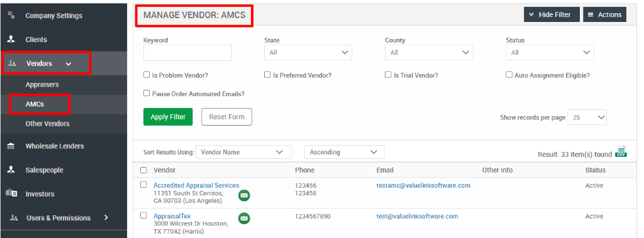Open the Ascending sort order dropdown
The height and width of the screenshot is (238, 644).
tap(345, 152)
